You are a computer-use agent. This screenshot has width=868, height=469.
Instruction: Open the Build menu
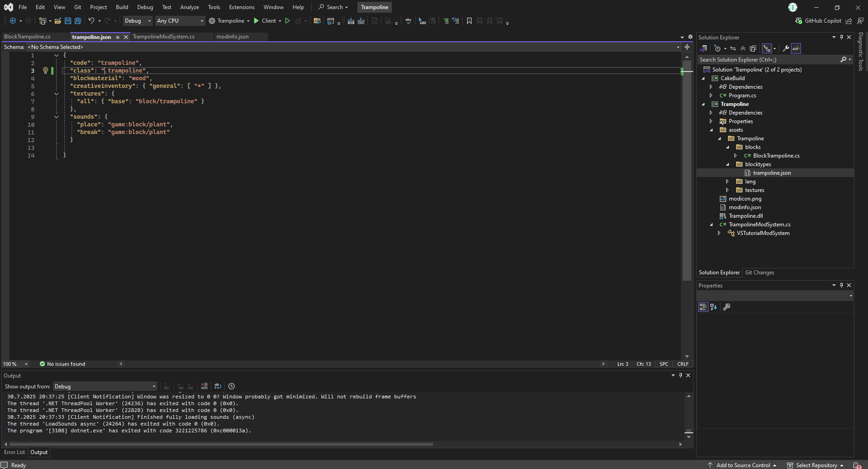[122, 7]
